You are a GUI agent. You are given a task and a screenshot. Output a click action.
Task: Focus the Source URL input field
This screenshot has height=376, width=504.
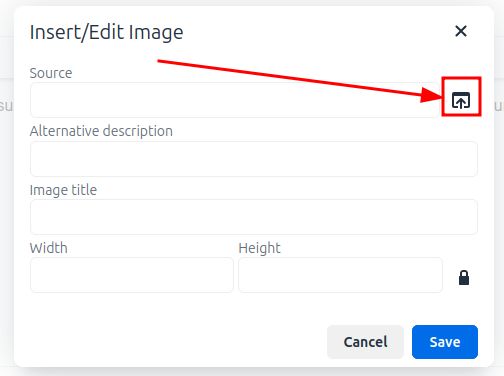pyautogui.click(x=235, y=100)
